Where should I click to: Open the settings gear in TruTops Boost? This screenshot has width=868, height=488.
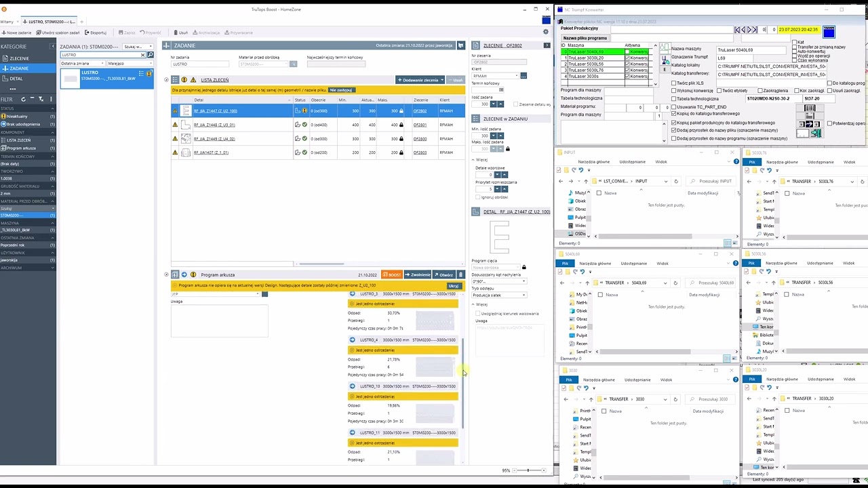click(x=546, y=32)
